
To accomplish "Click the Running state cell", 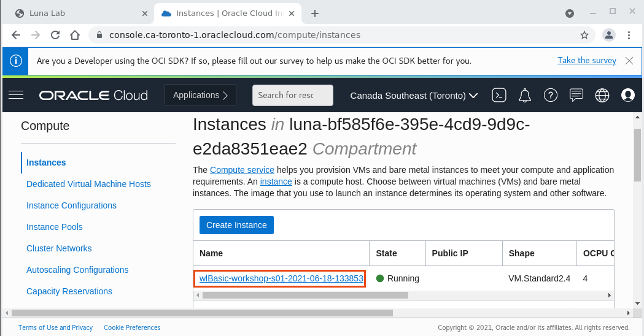I will click(398, 278).
